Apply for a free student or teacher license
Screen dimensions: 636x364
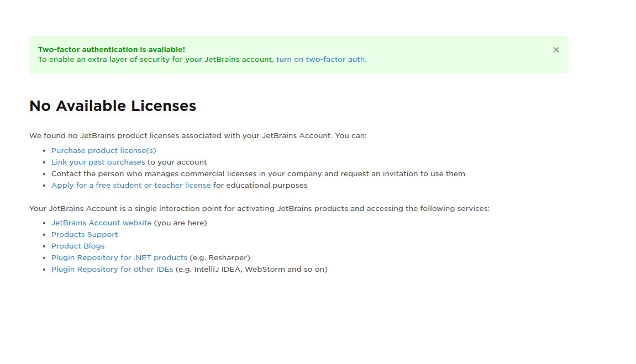click(130, 185)
